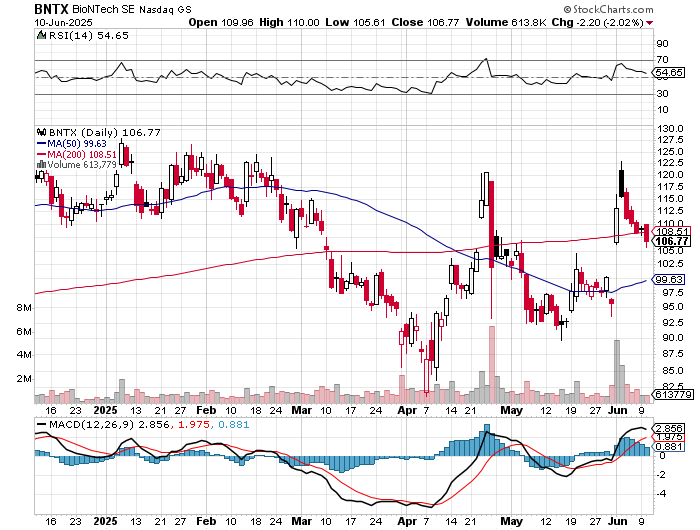Viewport: 700px width, 530px height.
Task: Click the 10-Jun-2025 date text
Action: click(x=63, y=23)
